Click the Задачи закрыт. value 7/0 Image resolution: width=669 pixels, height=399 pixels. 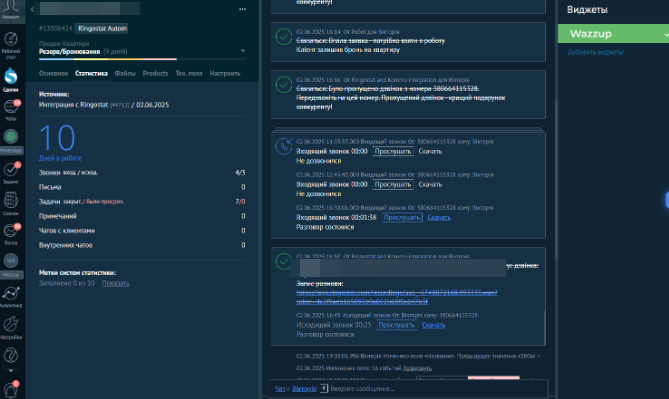tap(240, 201)
